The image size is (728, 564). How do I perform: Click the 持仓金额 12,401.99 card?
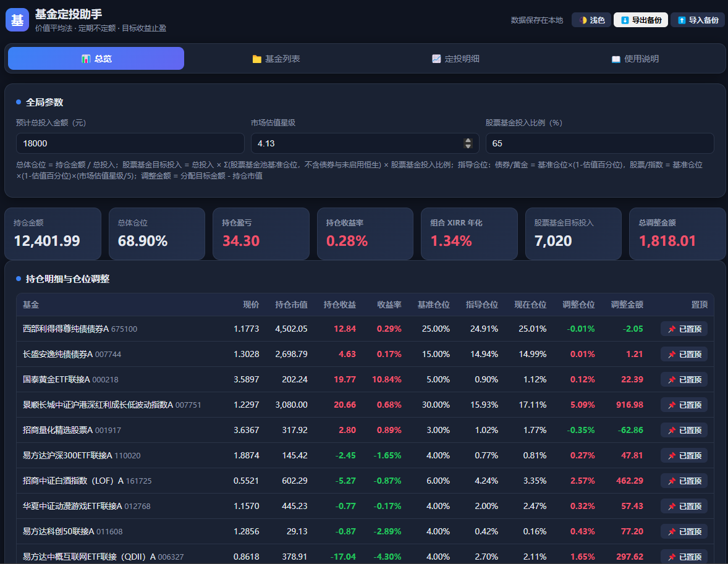click(53, 234)
